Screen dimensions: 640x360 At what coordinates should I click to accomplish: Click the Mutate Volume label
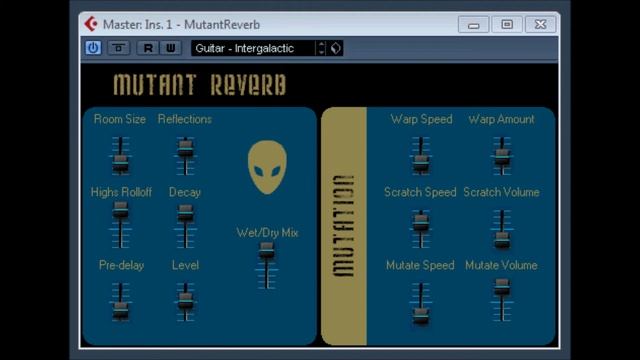pyautogui.click(x=501, y=265)
